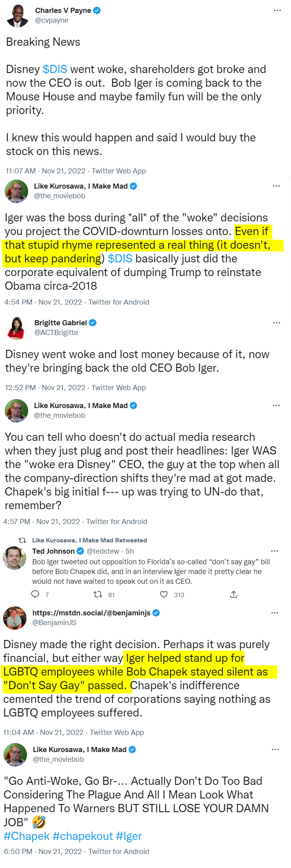Open Charles V Payne's profile picture
This screenshot has width=291, height=868.
[x=18, y=16]
